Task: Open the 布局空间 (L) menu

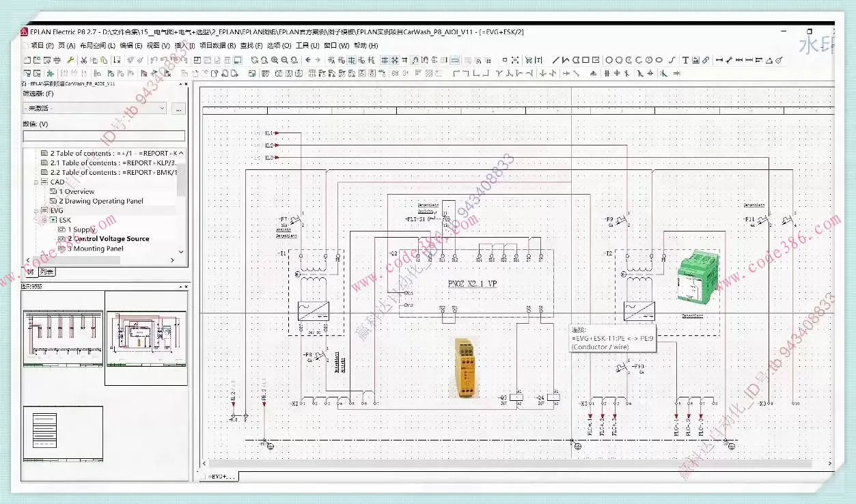Action: pyautogui.click(x=97, y=46)
